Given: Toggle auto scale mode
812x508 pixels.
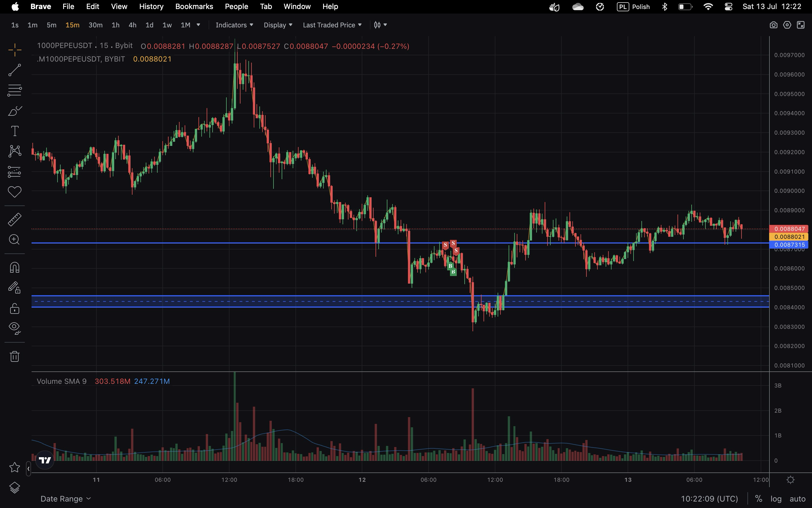Looking at the screenshot, I should (798, 499).
